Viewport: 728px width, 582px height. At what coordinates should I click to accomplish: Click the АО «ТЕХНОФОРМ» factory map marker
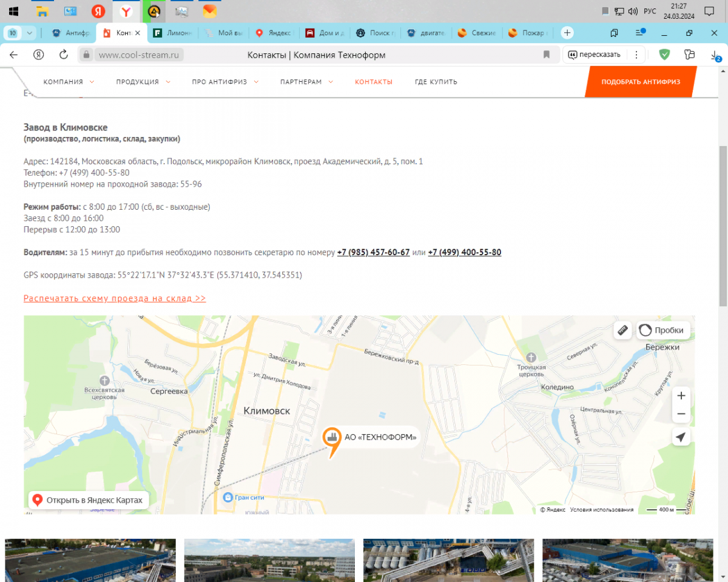pos(331,438)
